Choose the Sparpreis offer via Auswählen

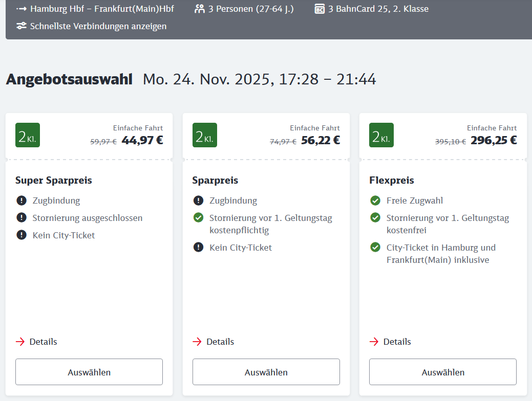(266, 372)
